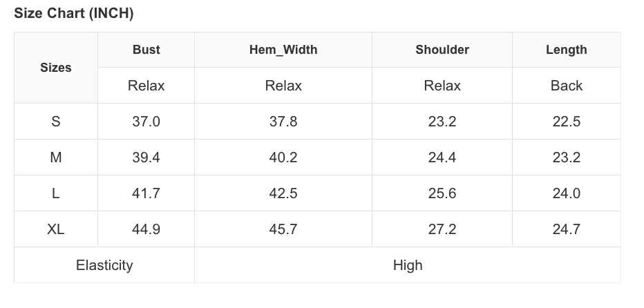Image resolution: width=644 pixels, height=308 pixels.
Task: Click the 44.9 bust value for XL
Action: coord(146,229)
